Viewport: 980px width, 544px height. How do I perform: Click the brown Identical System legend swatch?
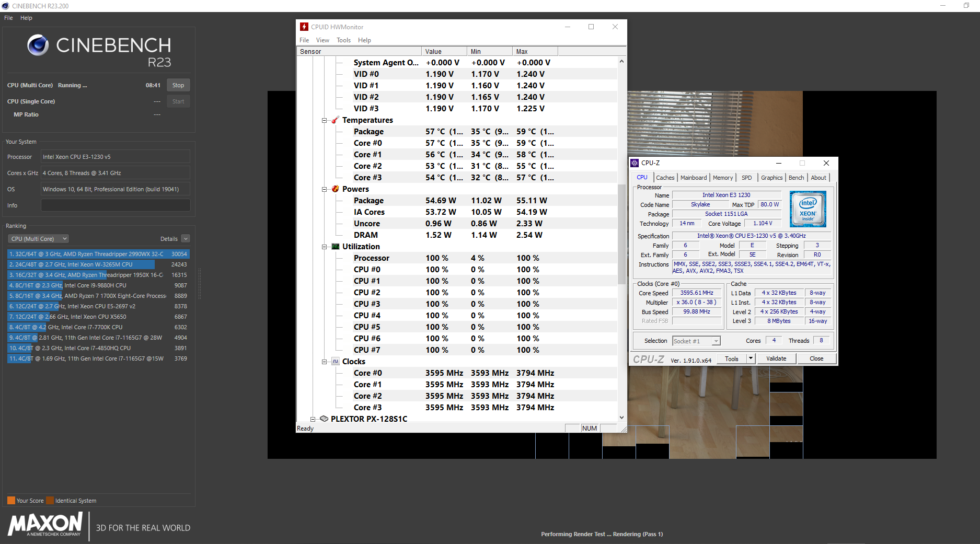click(50, 501)
